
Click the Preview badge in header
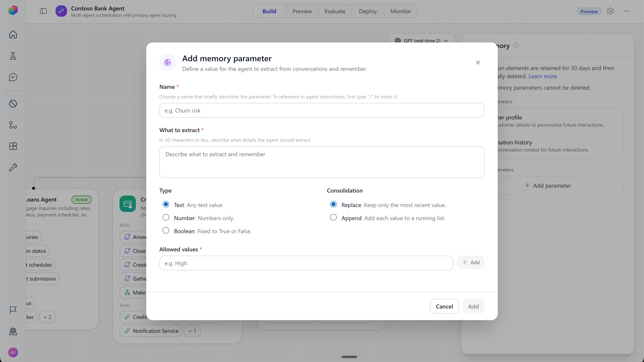click(x=589, y=11)
